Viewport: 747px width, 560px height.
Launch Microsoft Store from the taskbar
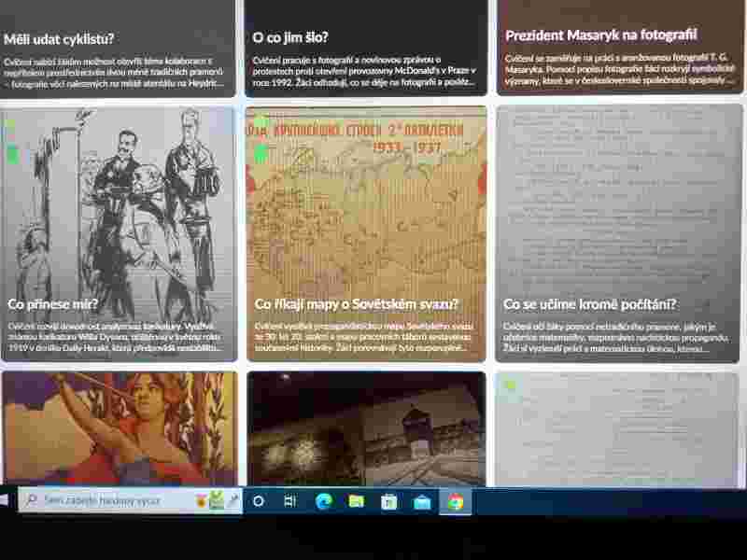coord(388,501)
